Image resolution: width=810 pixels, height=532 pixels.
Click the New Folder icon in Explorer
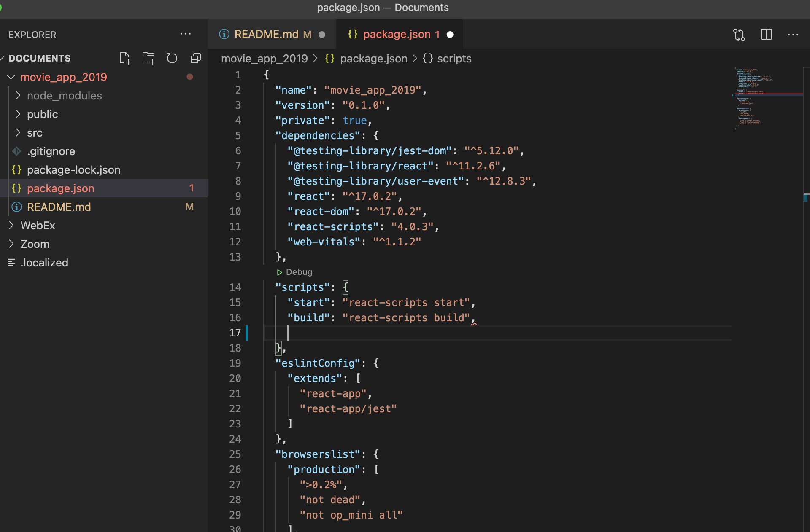148,58
